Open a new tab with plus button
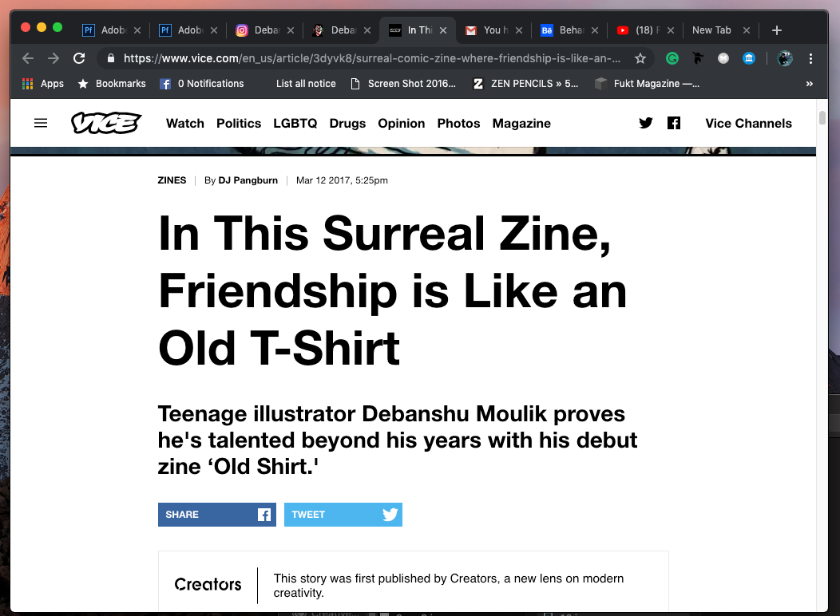The image size is (840, 616). pyautogui.click(x=777, y=30)
